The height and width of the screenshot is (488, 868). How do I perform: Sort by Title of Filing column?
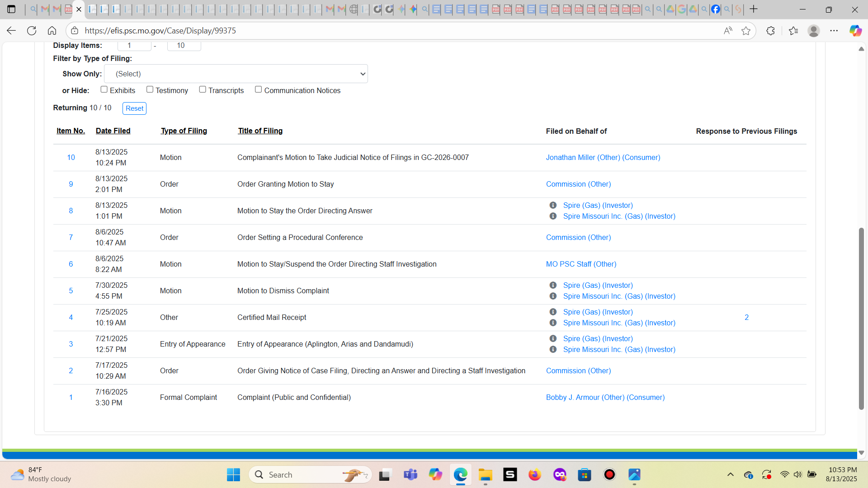point(260,131)
